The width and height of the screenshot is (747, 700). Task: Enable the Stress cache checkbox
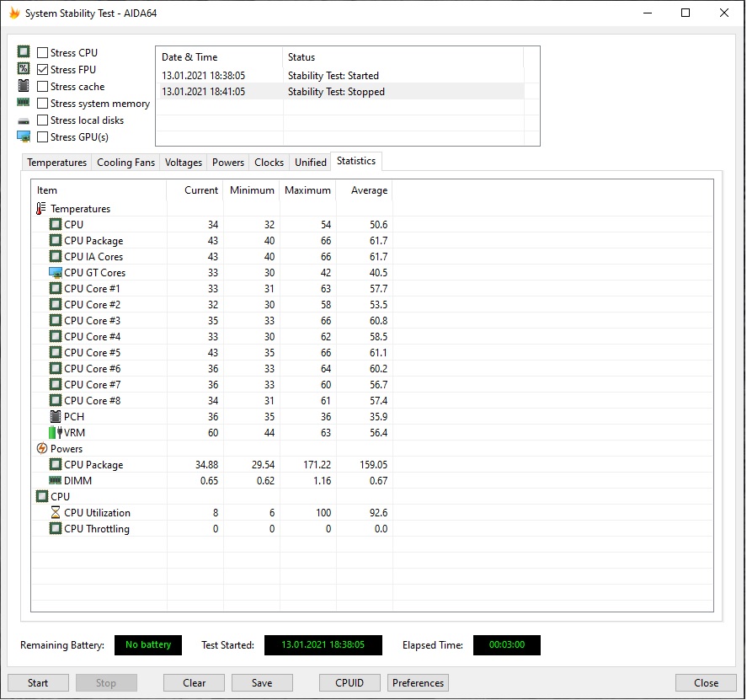(42, 86)
